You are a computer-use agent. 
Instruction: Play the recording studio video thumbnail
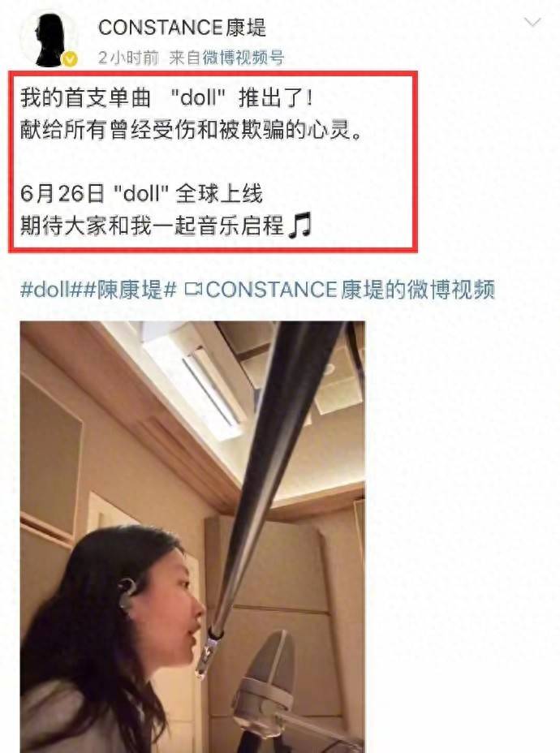192,537
